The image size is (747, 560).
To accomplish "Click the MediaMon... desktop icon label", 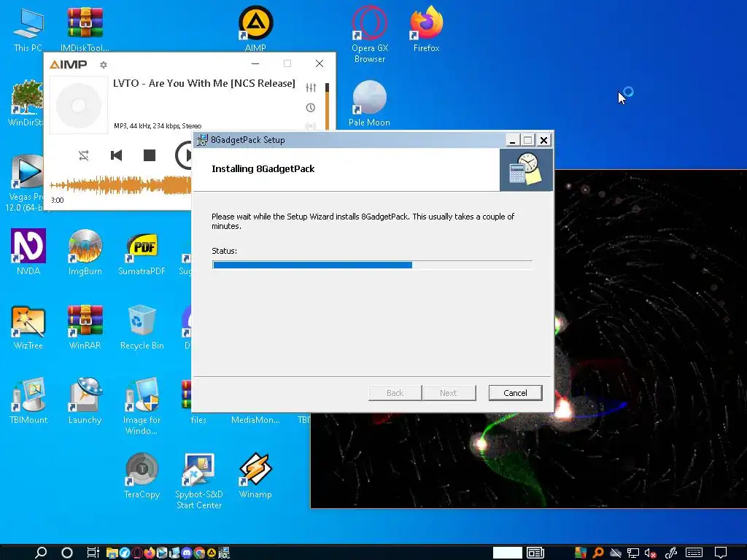I will point(255,420).
